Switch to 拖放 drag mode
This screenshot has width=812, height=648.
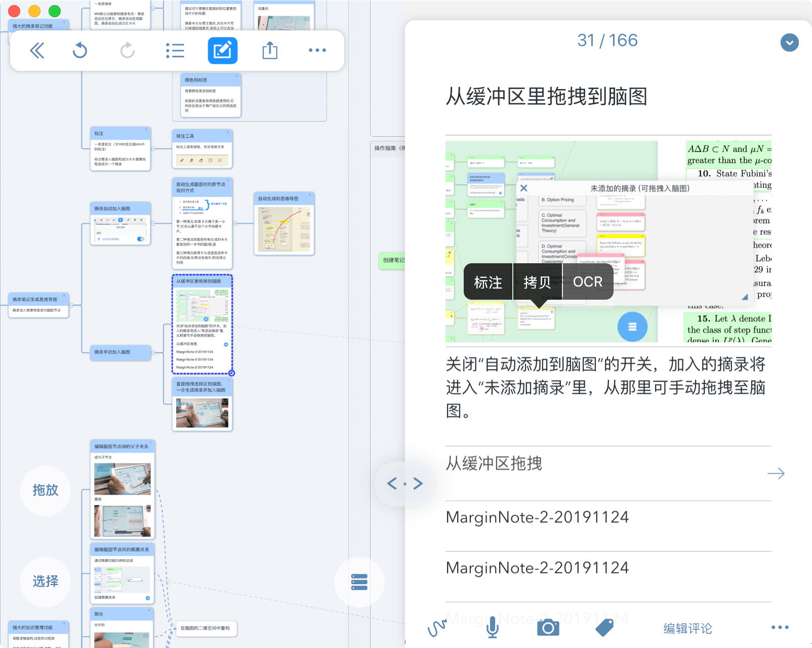46,491
